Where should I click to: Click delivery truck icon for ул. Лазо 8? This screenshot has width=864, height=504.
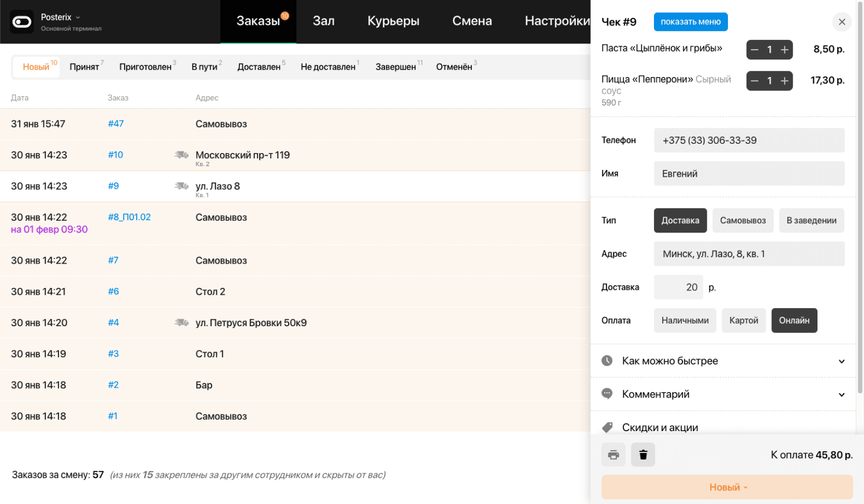(182, 186)
